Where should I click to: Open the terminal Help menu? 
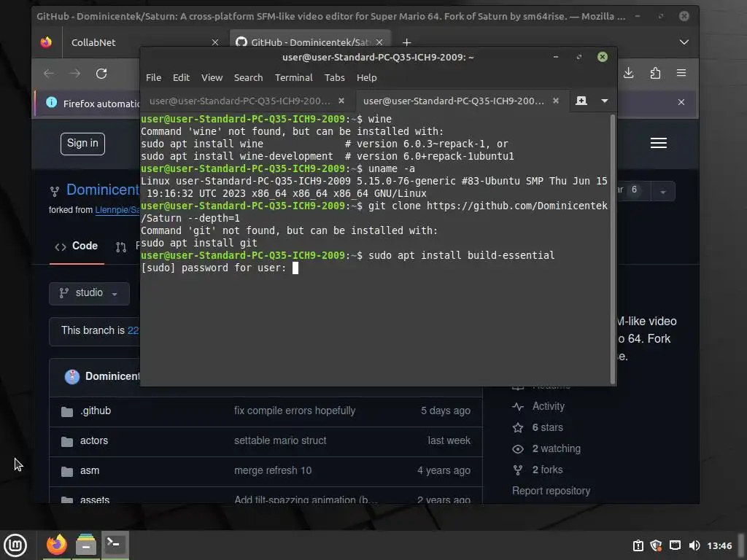366,77
